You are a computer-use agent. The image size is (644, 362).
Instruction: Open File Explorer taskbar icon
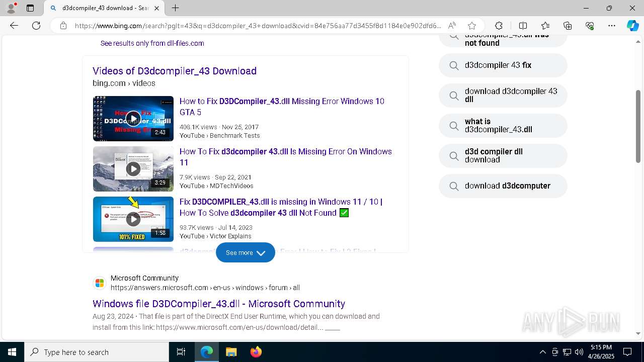(x=231, y=352)
